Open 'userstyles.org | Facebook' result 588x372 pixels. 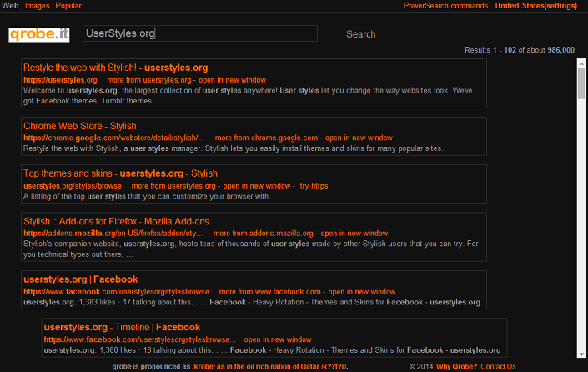(x=81, y=279)
